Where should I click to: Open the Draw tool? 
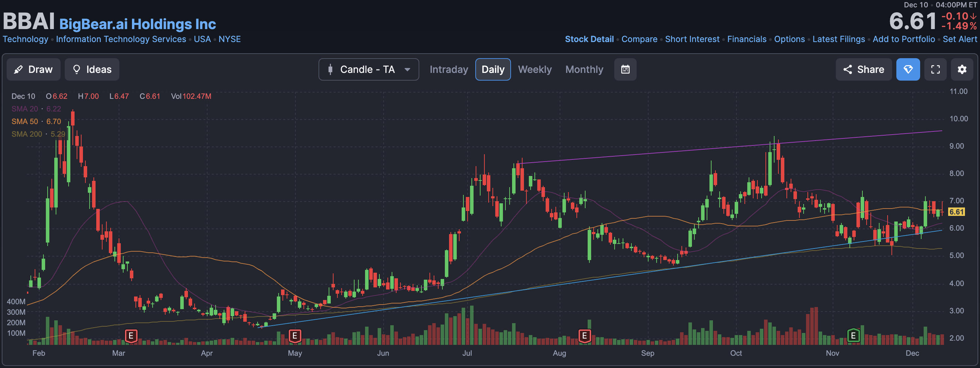tap(34, 69)
